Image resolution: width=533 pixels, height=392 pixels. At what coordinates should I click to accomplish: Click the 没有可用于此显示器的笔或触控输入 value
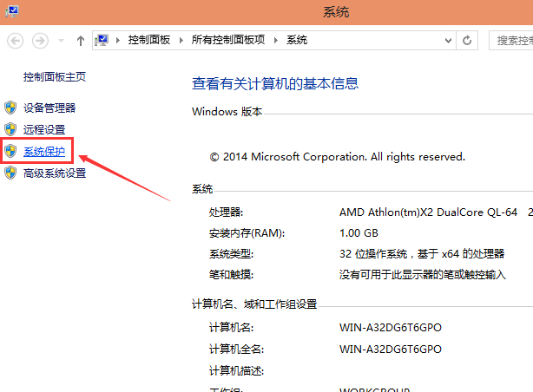423,274
